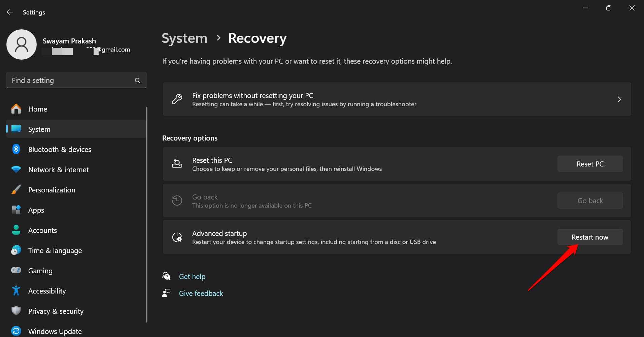Image resolution: width=644 pixels, height=337 pixels.
Task: Click the Time & language globe clock icon
Action: point(16,250)
